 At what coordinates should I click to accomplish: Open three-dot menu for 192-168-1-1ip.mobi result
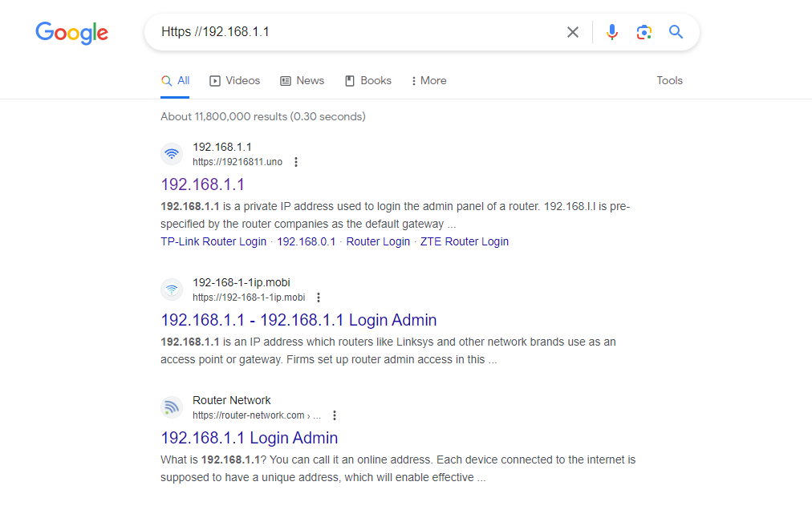(319, 298)
